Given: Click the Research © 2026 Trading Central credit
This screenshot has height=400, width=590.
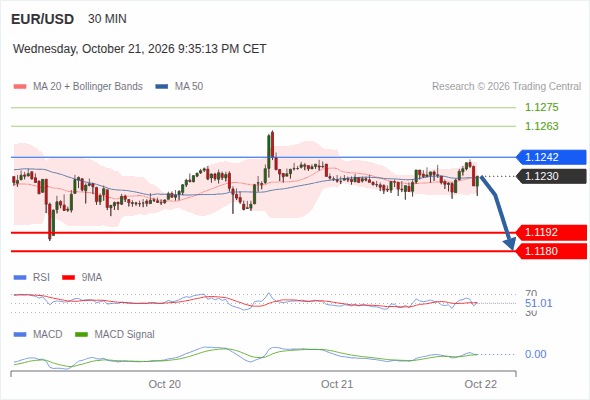Looking at the screenshot, I should click(x=506, y=87).
